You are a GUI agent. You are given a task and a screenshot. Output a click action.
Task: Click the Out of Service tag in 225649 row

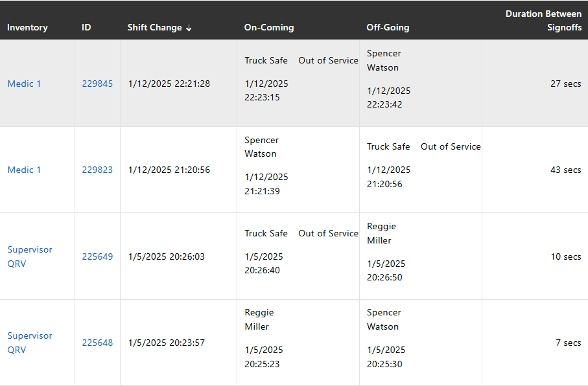point(328,233)
